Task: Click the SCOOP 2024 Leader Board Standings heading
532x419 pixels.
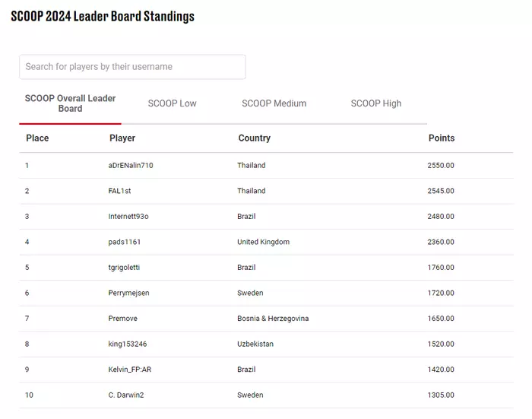Action: 103,16
